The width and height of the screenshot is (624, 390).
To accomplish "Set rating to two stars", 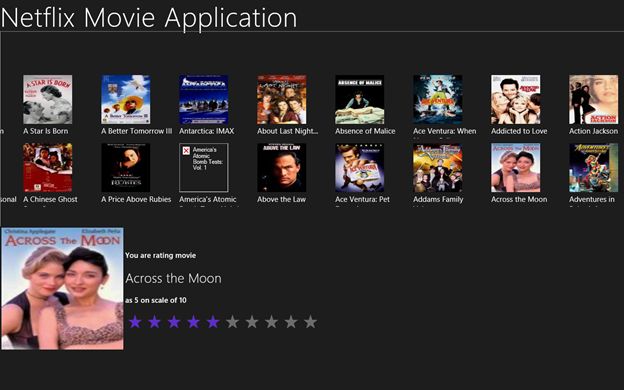I will coord(154,322).
